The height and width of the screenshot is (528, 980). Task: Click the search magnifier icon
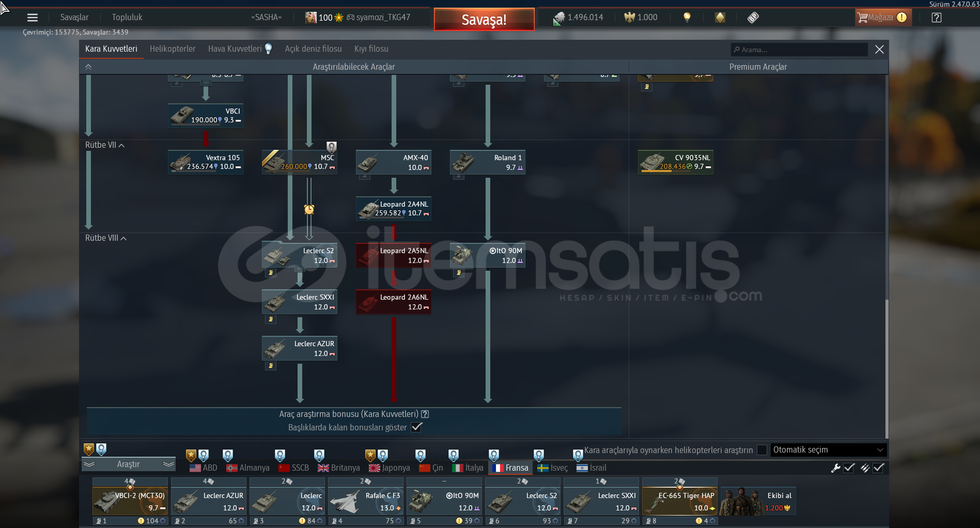coord(737,50)
